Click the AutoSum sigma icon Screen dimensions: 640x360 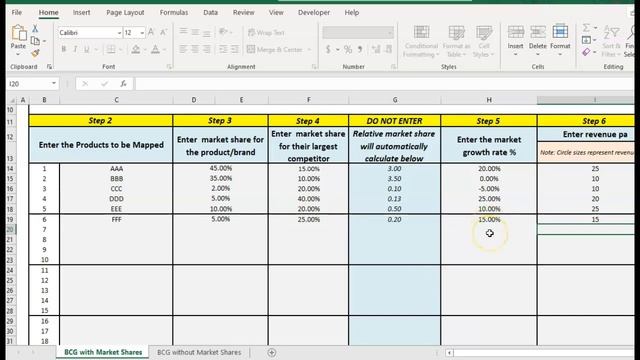coord(586,28)
